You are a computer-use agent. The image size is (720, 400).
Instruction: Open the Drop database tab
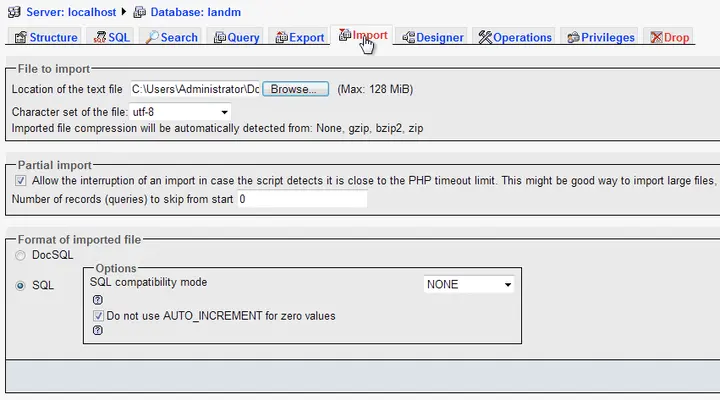(x=670, y=37)
